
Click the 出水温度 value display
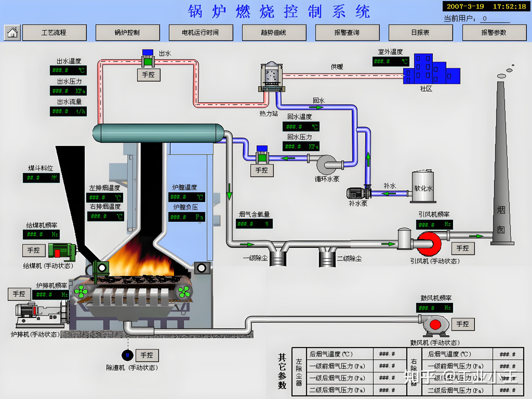click(x=68, y=71)
